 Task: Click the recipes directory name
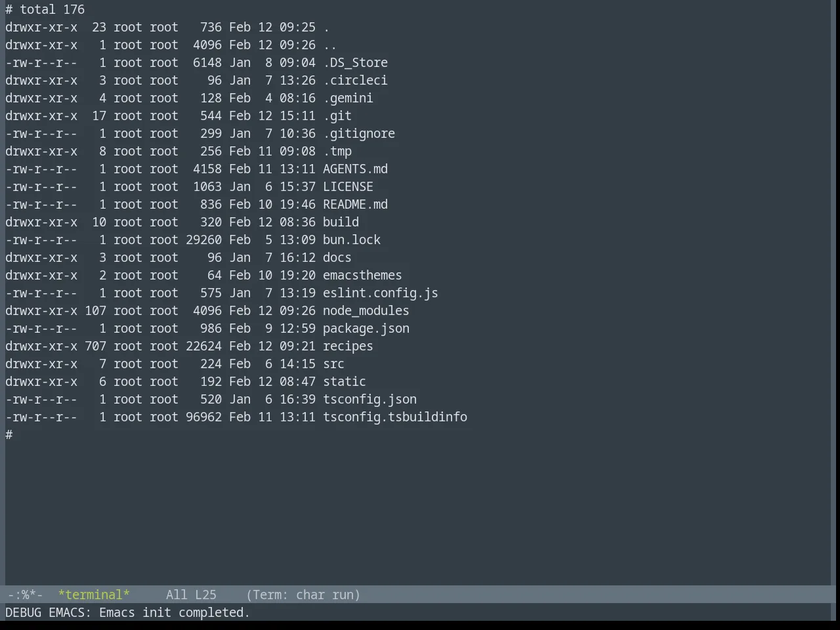348,346
